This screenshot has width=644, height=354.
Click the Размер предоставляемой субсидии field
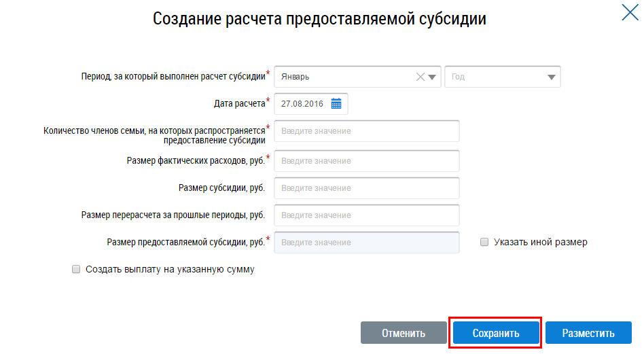coord(367,243)
